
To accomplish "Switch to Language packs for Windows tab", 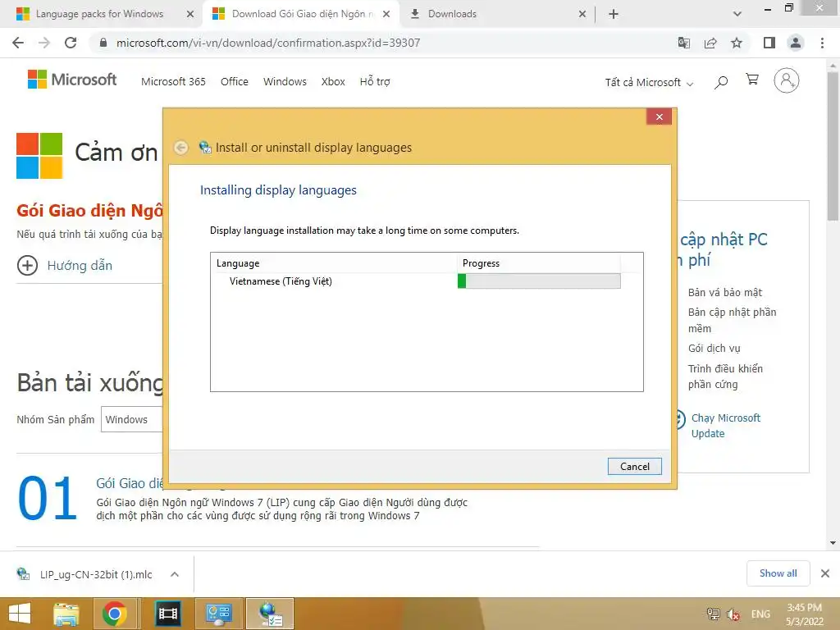I will (x=98, y=14).
